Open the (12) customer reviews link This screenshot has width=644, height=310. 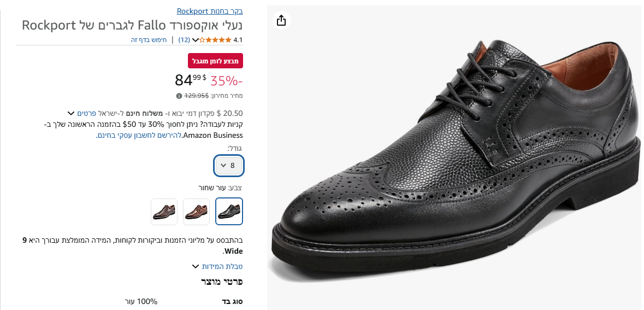pos(184,40)
